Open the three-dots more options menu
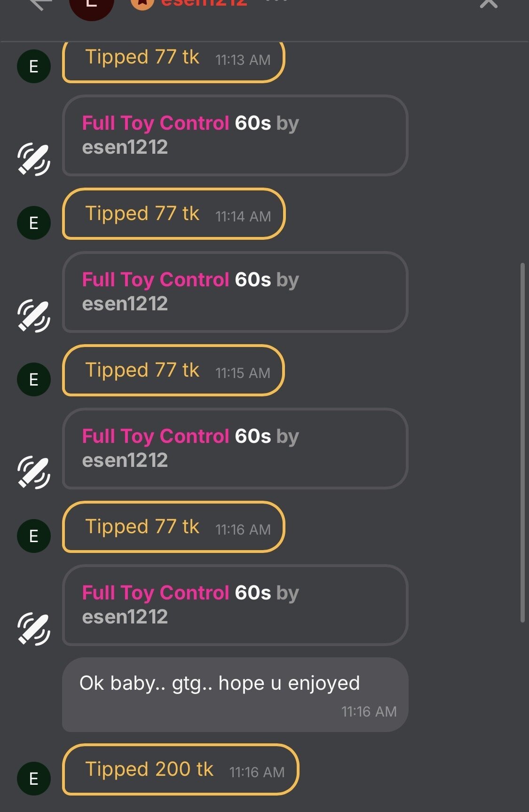Screen dimensions: 529x812 click(276, 2)
